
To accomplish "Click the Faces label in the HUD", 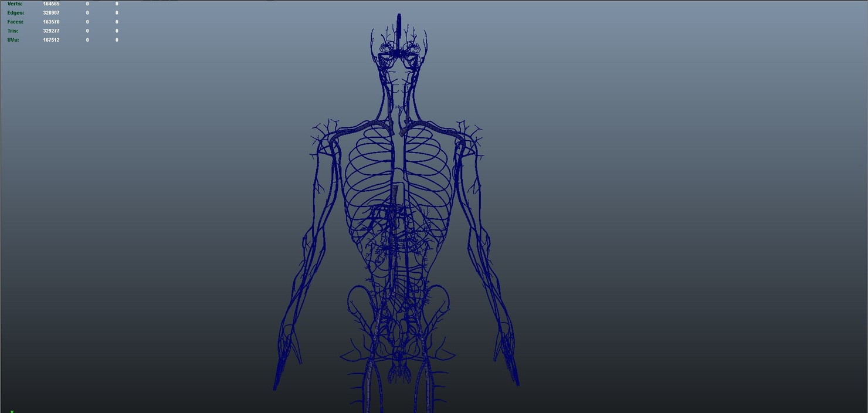I will point(14,22).
